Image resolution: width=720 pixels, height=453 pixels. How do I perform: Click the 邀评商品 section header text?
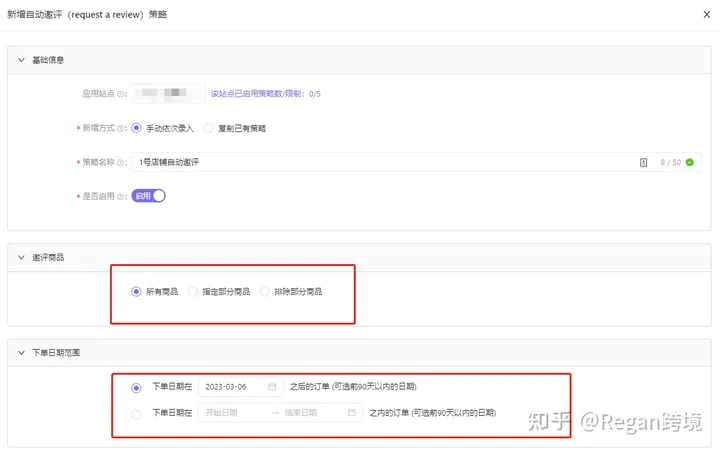(x=48, y=257)
